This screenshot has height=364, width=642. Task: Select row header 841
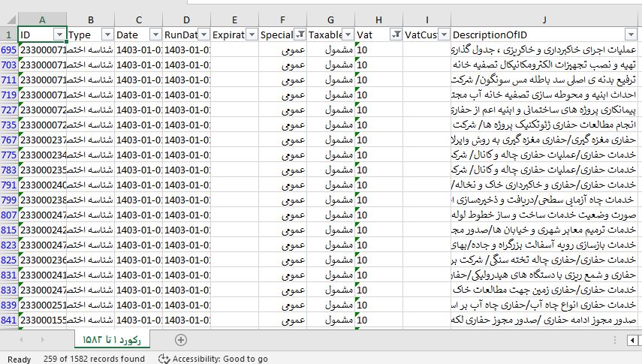[9, 320]
